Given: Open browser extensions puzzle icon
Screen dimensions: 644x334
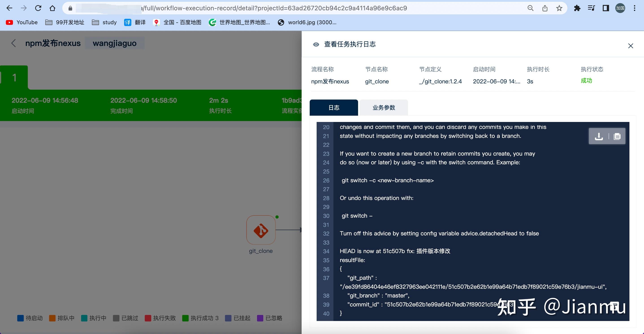Looking at the screenshot, I should click(577, 8).
